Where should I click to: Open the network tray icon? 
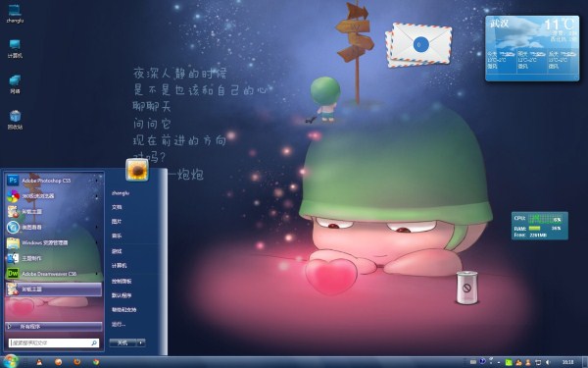tap(538, 362)
